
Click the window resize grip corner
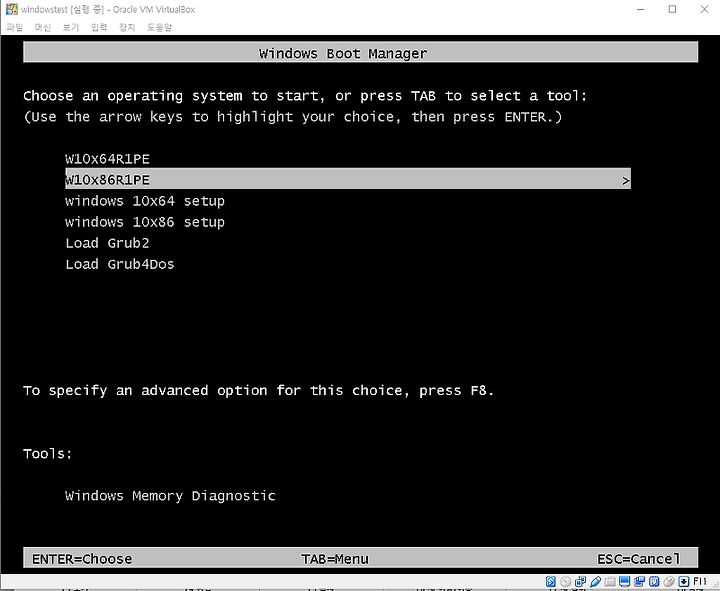pyautogui.click(x=715, y=585)
